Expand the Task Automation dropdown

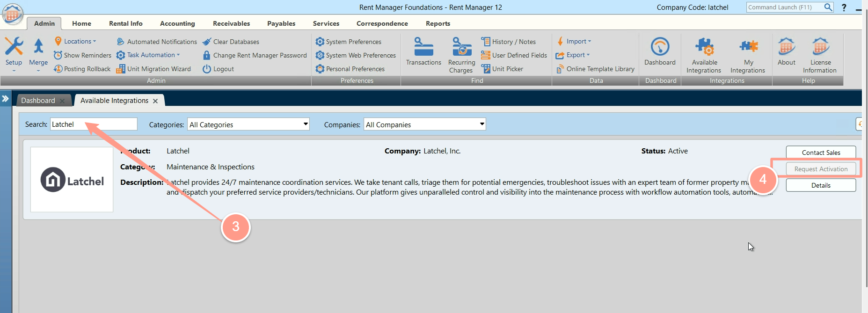point(148,55)
